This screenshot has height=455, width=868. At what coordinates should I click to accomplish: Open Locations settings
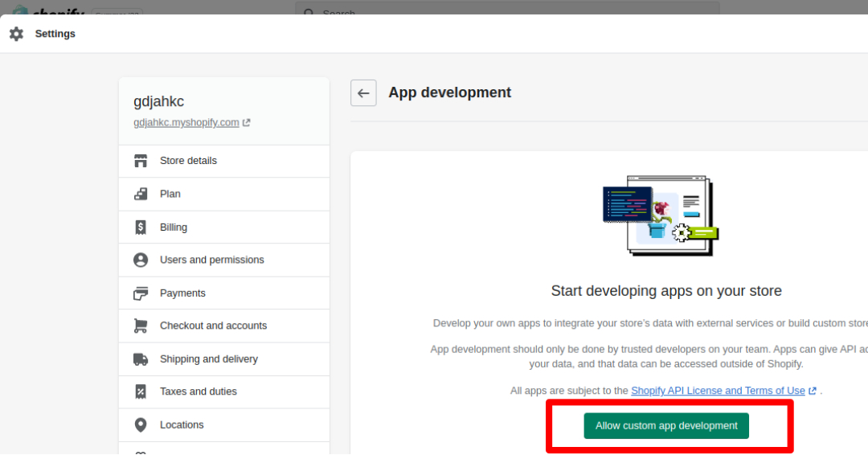(x=224, y=425)
